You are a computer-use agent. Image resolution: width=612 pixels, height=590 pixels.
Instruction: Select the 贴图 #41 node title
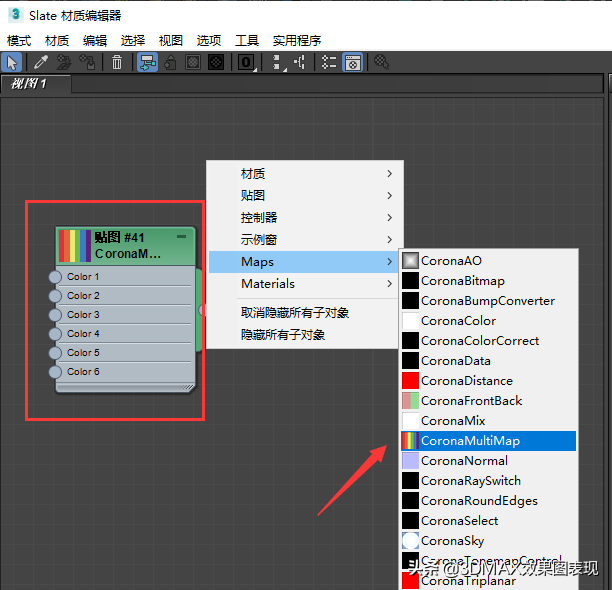tap(119, 237)
